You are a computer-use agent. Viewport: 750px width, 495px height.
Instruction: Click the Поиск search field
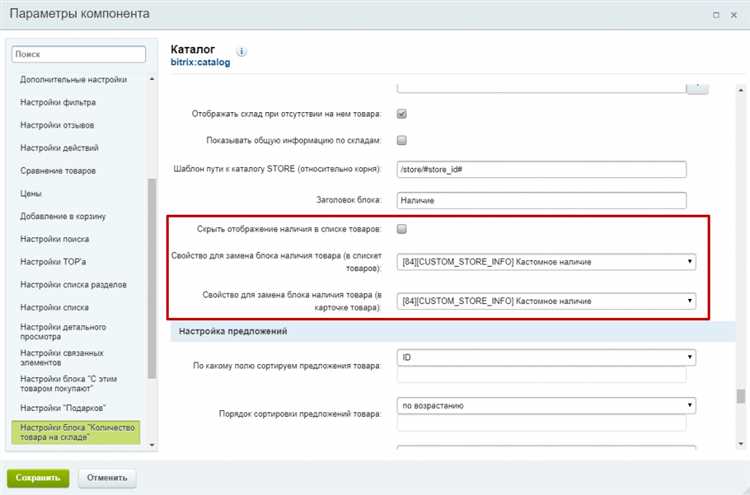(x=78, y=54)
